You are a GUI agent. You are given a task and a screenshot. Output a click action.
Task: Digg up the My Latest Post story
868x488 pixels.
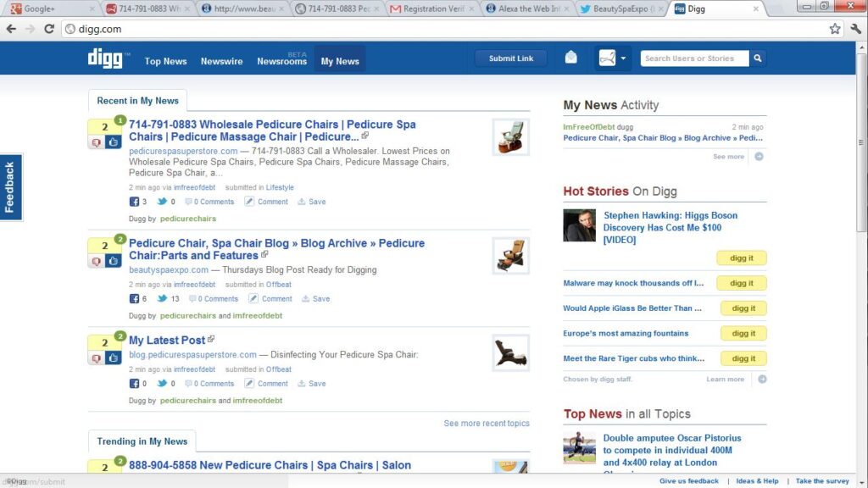[x=113, y=358]
